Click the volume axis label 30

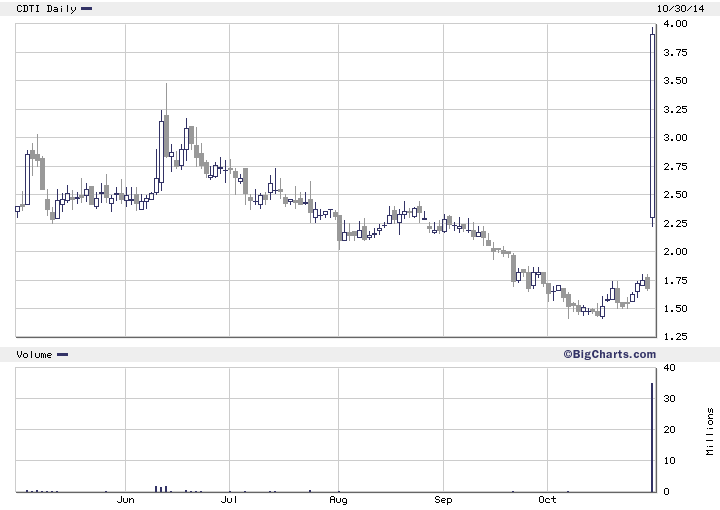(669, 398)
